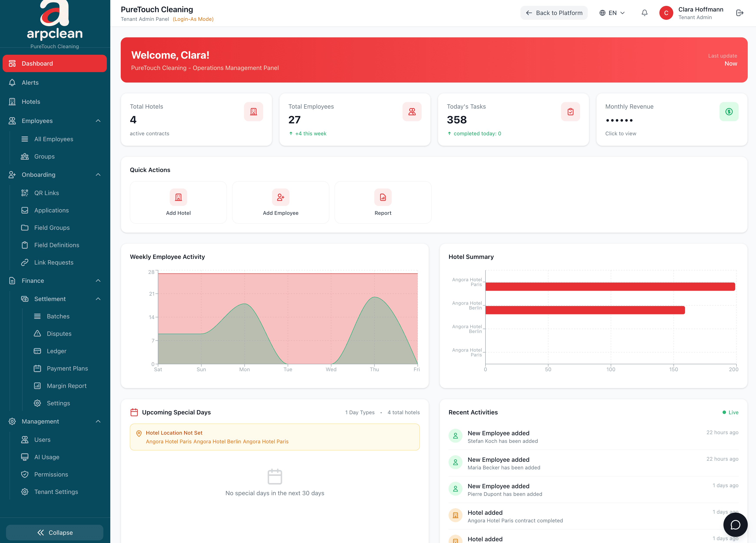Image resolution: width=756 pixels, height=543 pixels.
Task: Click AI Usage under Management
Action: click(47, 457)
